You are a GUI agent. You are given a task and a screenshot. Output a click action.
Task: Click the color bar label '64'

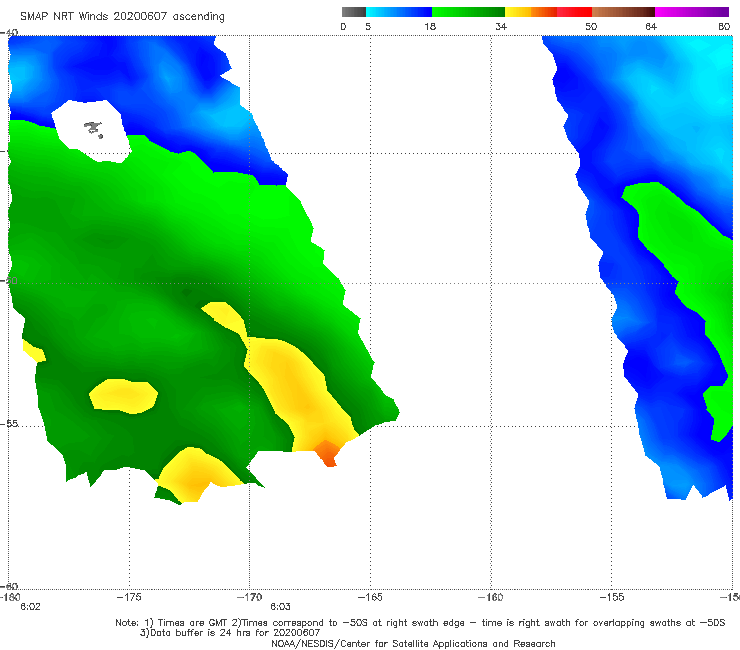651,27
